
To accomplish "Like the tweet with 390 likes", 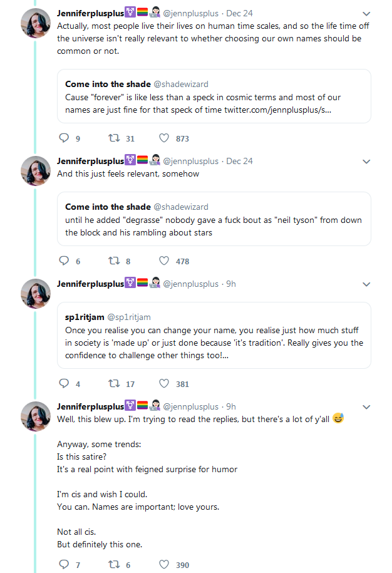I will (164, 565).
